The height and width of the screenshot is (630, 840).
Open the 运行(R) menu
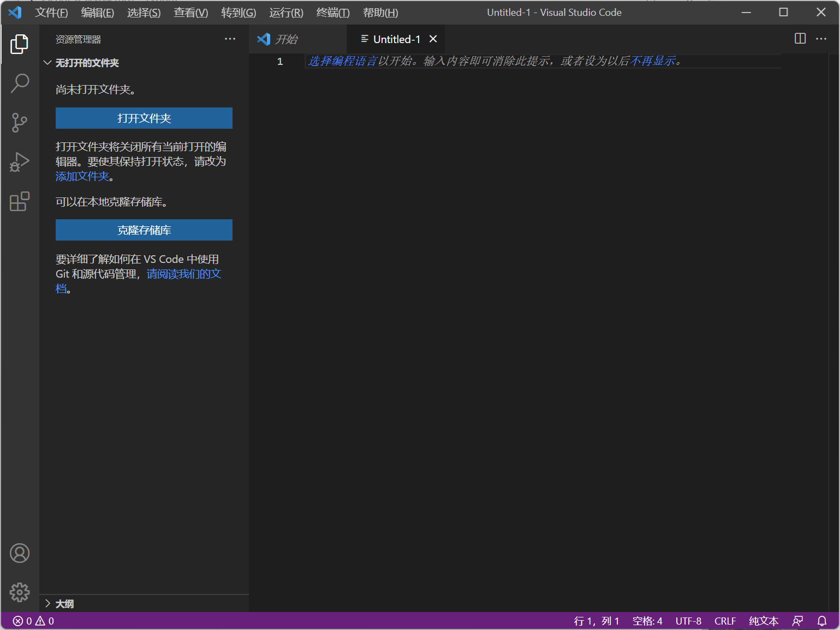(x=286, y=13)
